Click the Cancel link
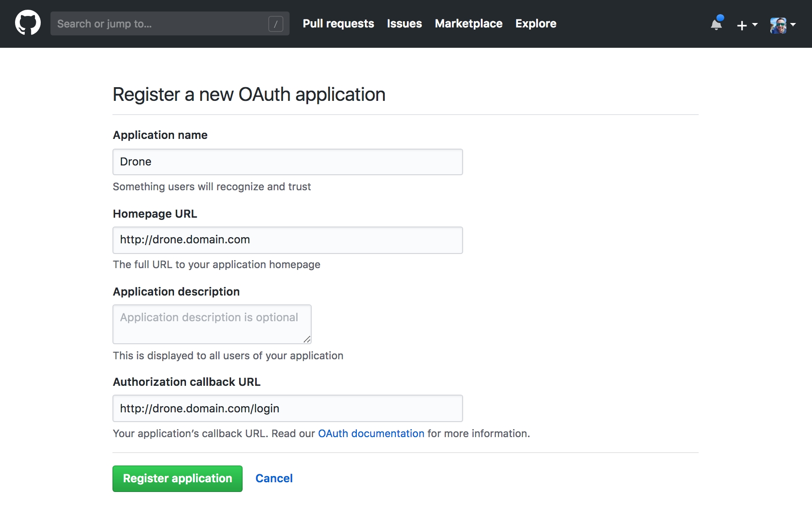 (274, 478)
